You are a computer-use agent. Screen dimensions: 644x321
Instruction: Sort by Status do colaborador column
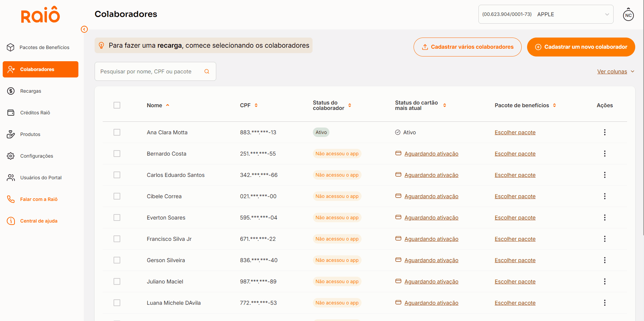click(x=350, y=105)
